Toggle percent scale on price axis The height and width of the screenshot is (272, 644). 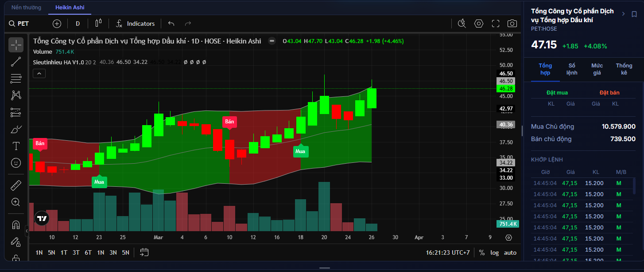[481, 252]
